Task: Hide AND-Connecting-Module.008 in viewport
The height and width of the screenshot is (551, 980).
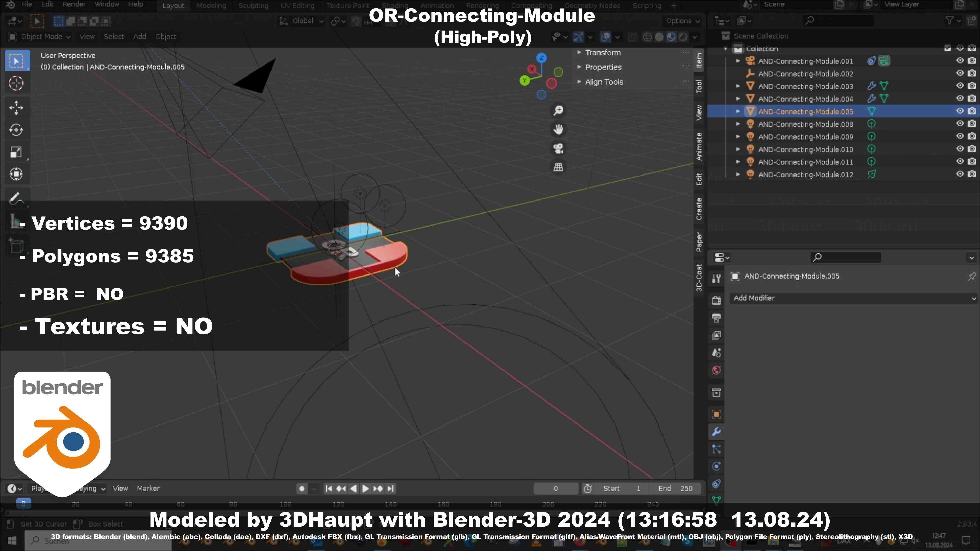Action: [x=960, y=123]
